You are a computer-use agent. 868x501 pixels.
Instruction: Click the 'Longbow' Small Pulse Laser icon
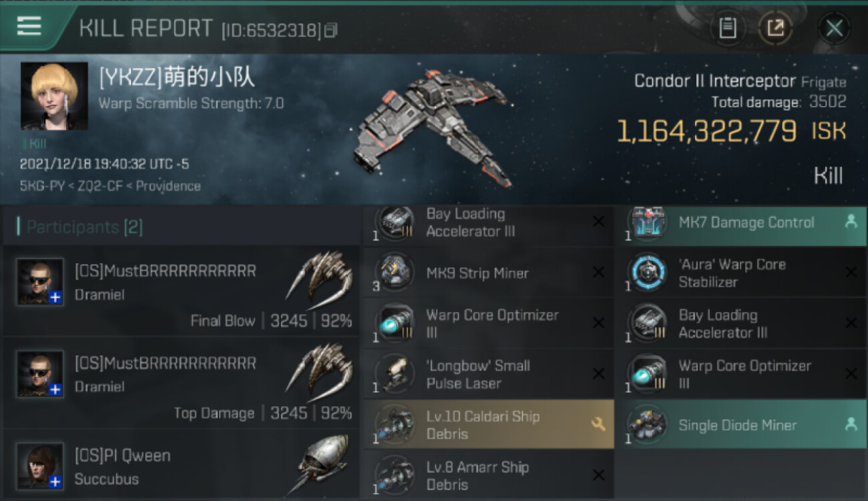coord(394,373)
